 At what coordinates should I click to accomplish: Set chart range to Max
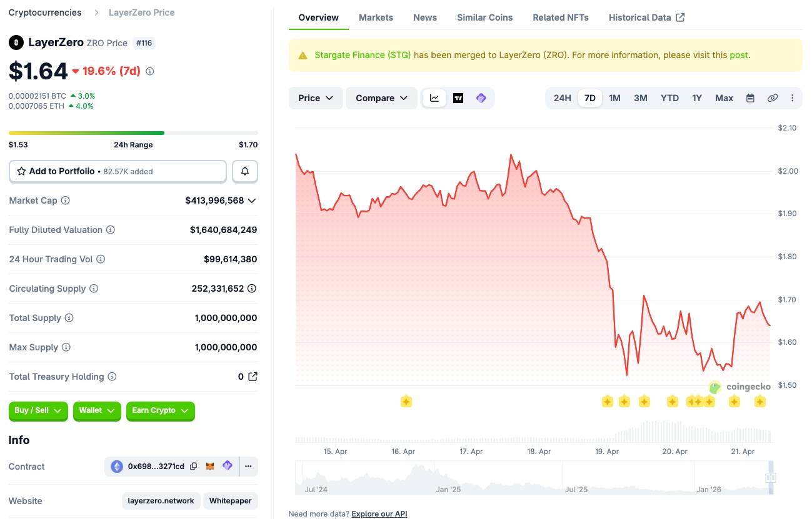pyautogui.click(x=724, y=98)
